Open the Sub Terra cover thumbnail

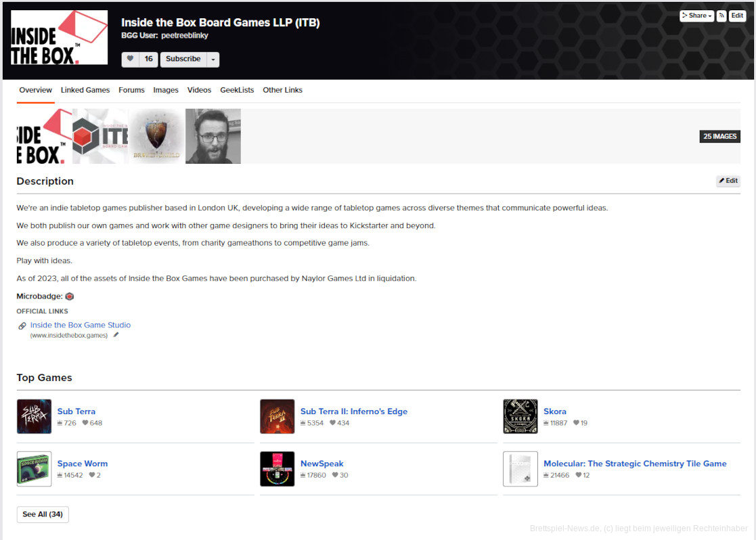pyautogui.click(x=34, y=416)
